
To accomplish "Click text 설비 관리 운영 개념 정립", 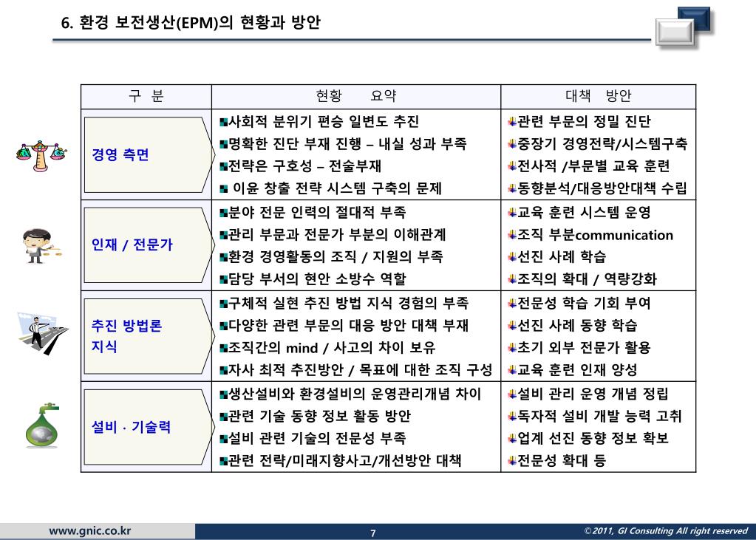I will [593, 394].
